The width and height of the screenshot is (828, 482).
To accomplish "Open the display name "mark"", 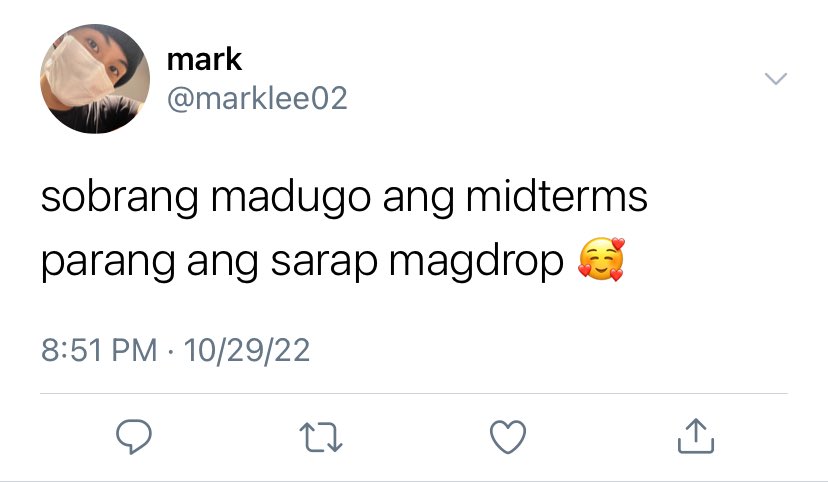I will coord(204,59).
